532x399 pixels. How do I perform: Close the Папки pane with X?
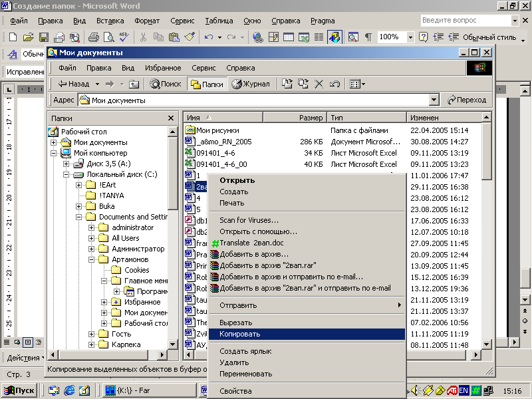171,118
